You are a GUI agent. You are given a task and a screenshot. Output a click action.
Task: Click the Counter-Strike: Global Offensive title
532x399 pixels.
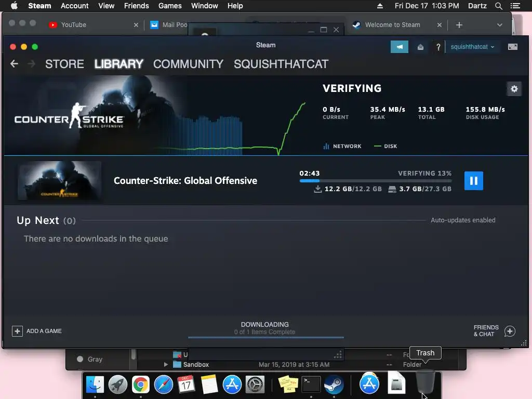(185, 180)
